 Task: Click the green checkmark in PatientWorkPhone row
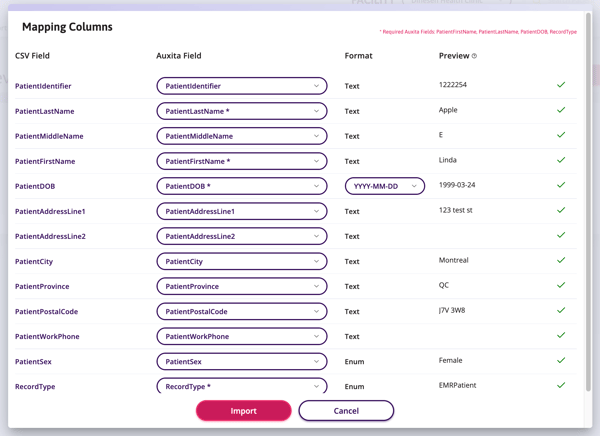coord(561,335)
